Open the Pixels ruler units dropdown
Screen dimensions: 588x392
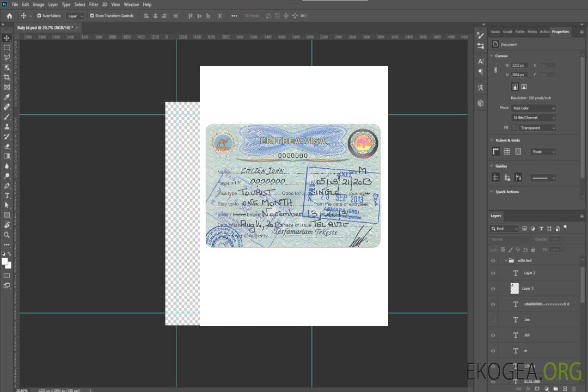click(543, 151)
